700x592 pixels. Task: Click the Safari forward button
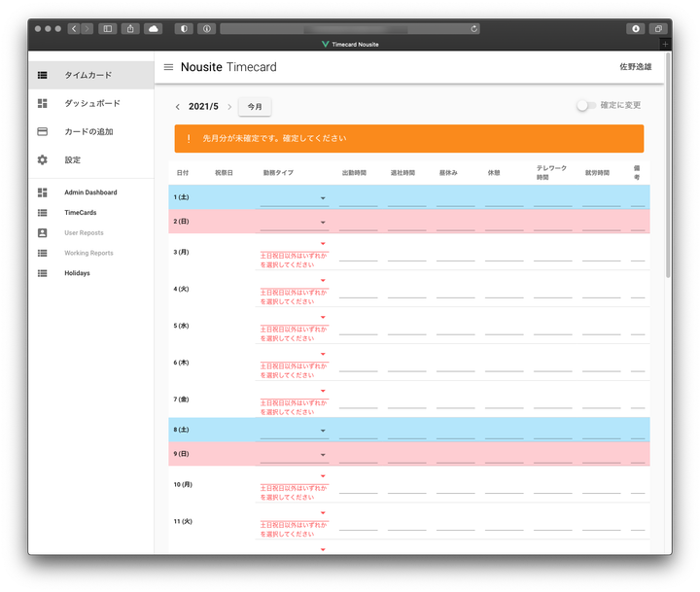pos(87,28)
